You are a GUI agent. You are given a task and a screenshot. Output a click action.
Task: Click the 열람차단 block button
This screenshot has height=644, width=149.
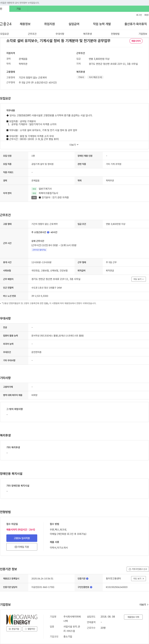[x=30, y=629]
